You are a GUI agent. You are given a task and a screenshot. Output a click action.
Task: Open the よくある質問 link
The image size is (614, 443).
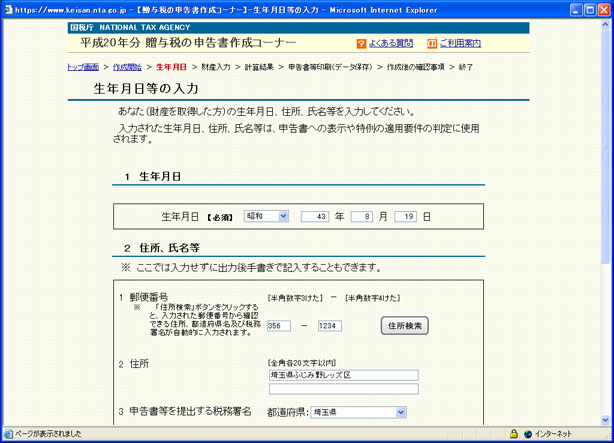[391, 43]
